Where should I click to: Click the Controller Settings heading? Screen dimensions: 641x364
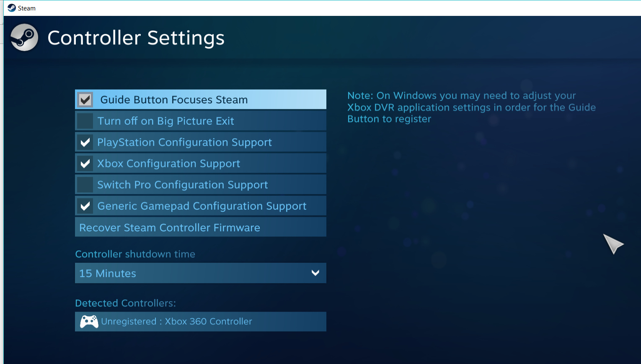coord(136,38)
